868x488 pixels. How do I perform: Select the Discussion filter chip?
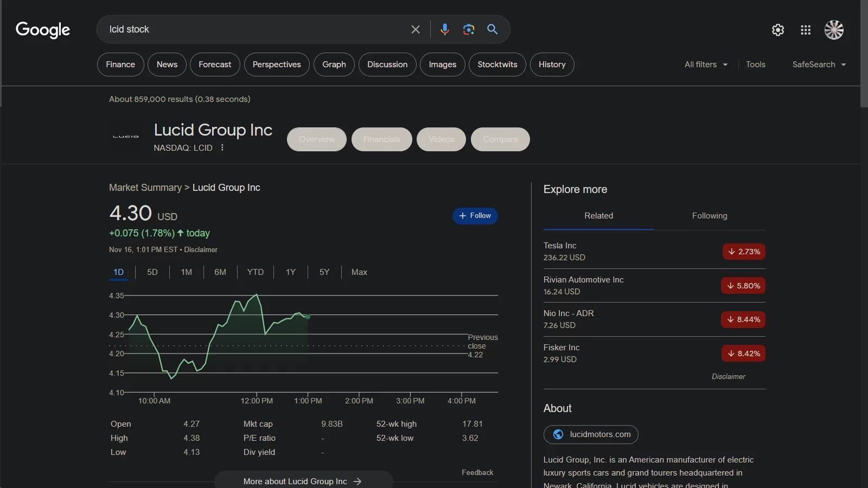[x=387, y=65]
